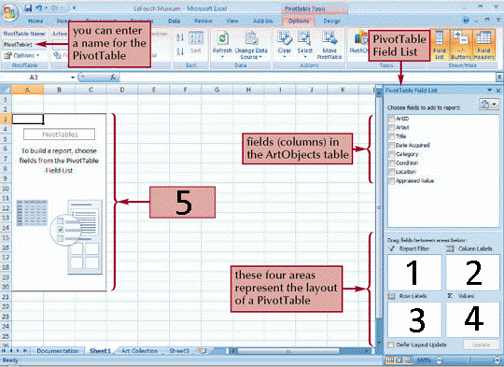Open the Clear dropdown arrow

(x=284, y=57)
